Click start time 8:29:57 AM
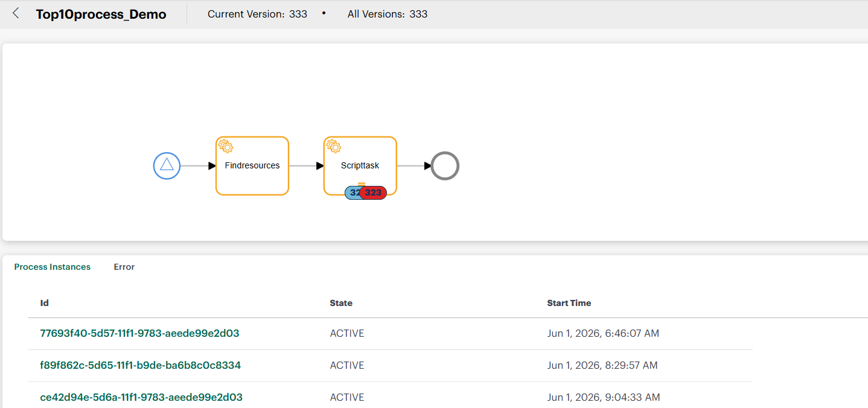Viewport: 868px width, 408px height. click(602, 365)
